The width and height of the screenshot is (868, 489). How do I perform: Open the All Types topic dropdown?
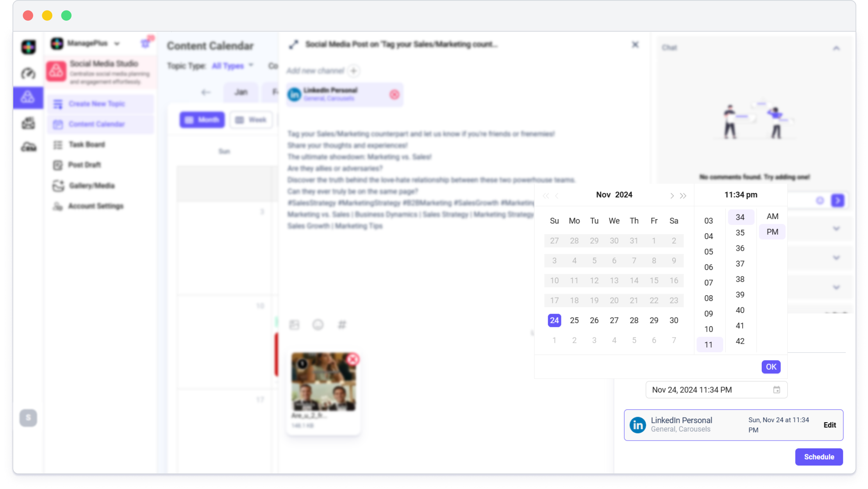233,66
